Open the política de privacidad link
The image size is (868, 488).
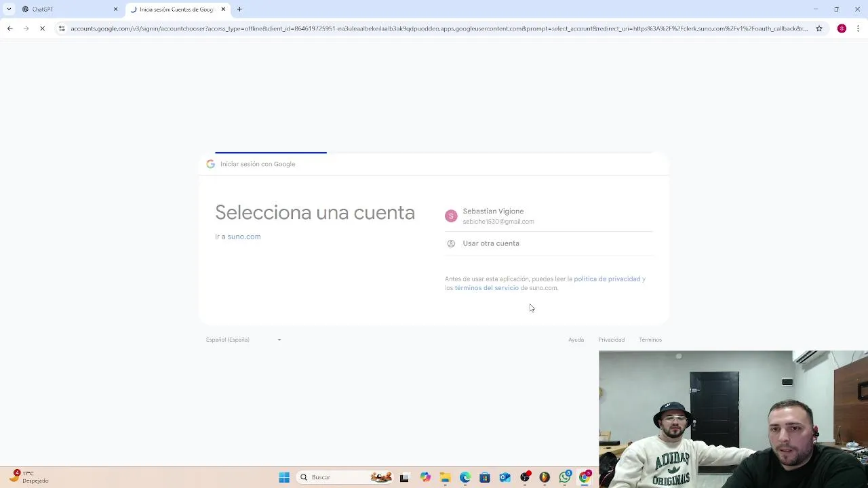(x=607, y=279)
